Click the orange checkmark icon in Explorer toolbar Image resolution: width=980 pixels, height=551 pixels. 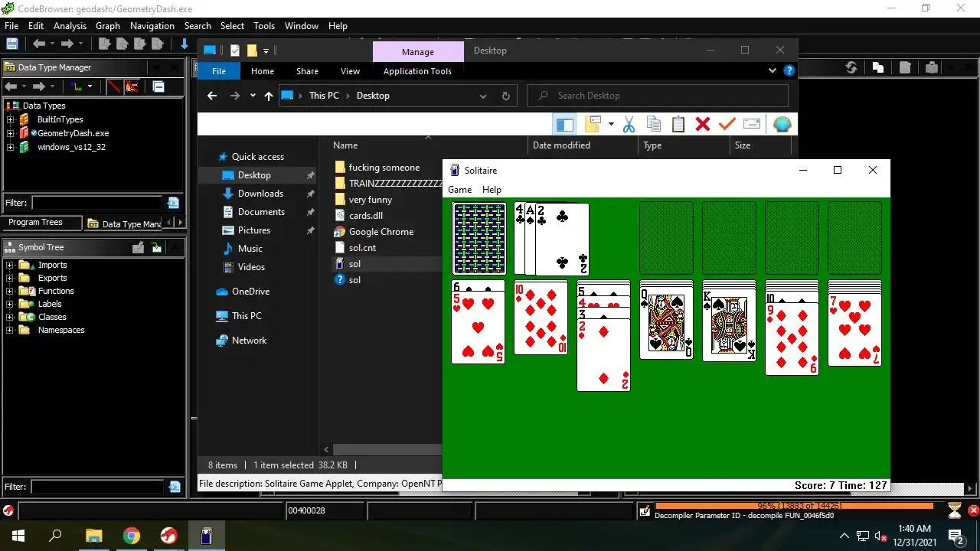coord(727,124)
